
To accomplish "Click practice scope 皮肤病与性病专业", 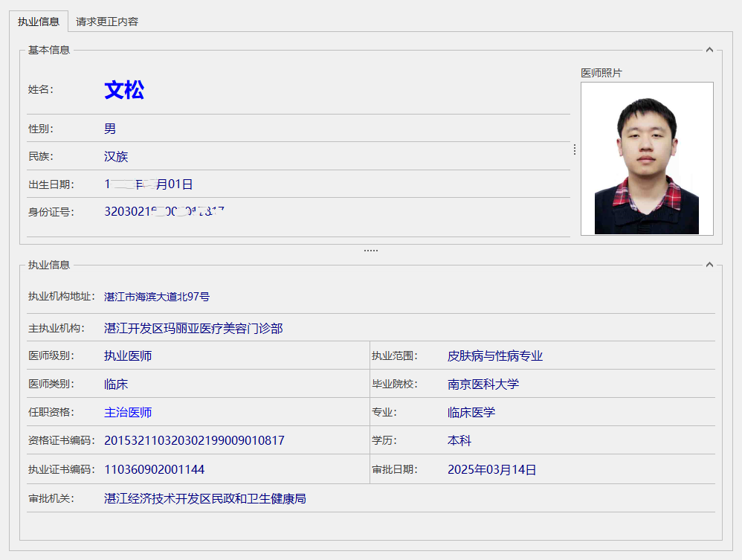I will (x=495, y=356).
